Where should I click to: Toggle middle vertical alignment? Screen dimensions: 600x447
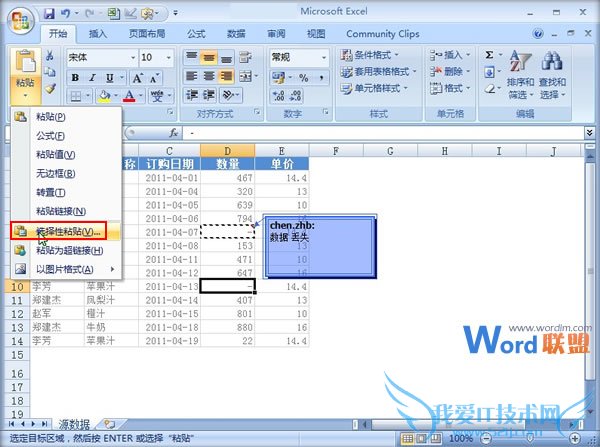point(209,57)
